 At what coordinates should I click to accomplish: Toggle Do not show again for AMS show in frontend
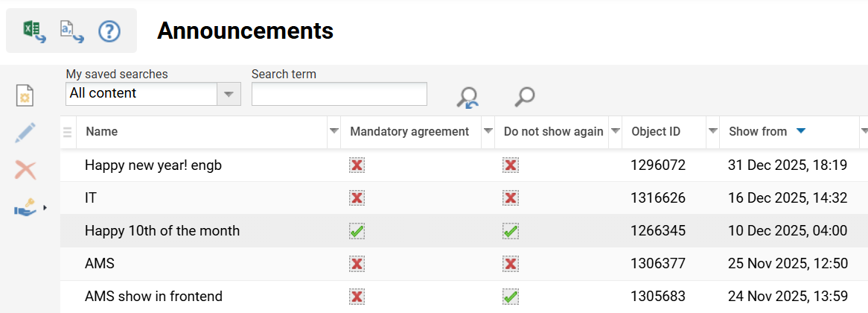point(511,297)
